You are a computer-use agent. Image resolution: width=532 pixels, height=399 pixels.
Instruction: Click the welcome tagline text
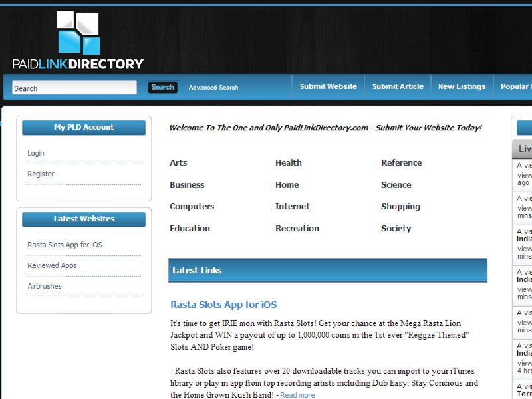(325, 128)
